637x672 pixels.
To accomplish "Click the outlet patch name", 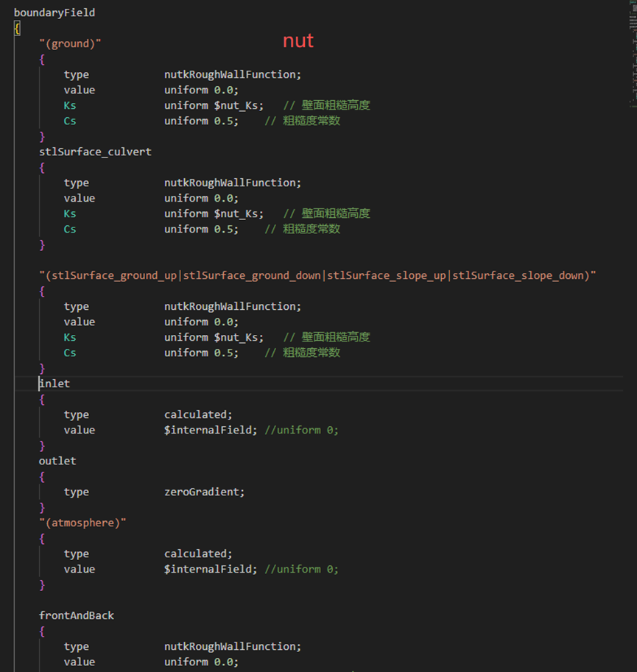I will (x=57, y=460).
